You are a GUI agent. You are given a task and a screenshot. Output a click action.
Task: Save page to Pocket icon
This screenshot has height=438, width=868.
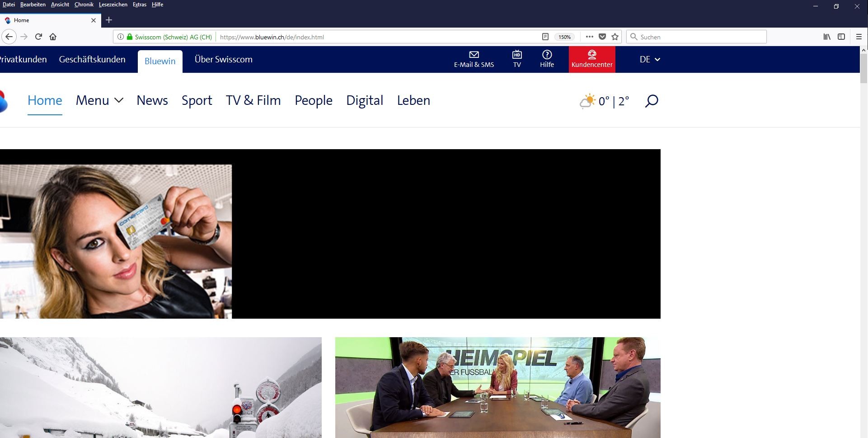602,37
